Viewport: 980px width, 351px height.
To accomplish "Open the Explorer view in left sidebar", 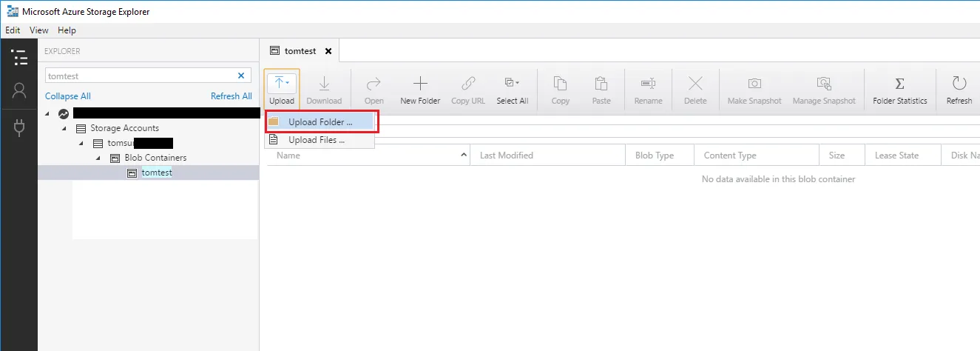I will click(19, 58).
